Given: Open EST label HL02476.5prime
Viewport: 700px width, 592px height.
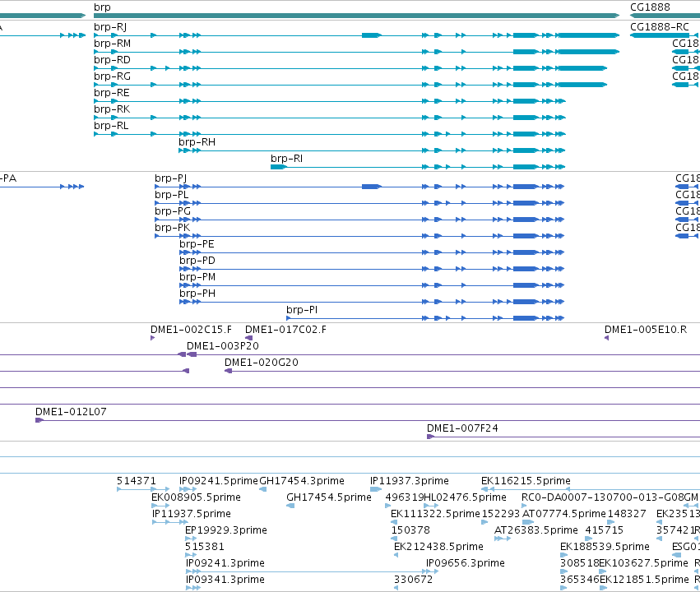Looking at the screenshot, I should pos(466,497).
